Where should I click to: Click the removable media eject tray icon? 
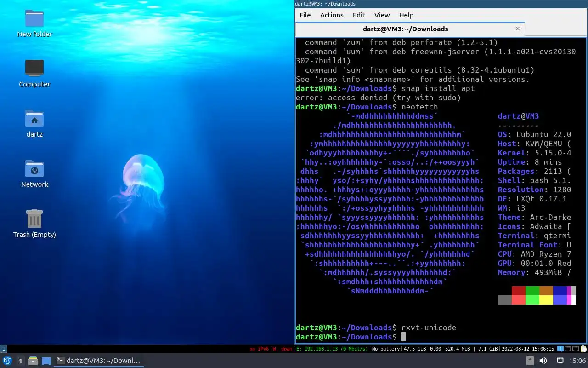[x=530, y=361]
